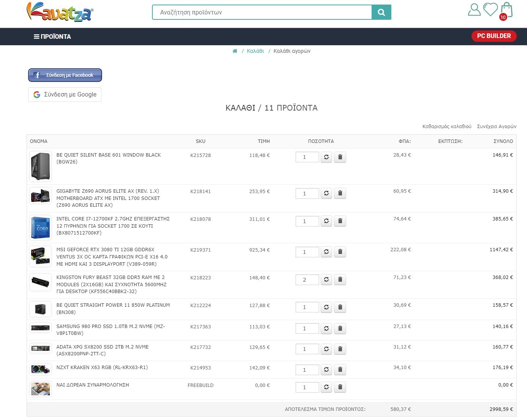This screenshot has height=420, width=527.
Task: Click the Καλάθι breadcrumb link
Action: pos(255,51)
